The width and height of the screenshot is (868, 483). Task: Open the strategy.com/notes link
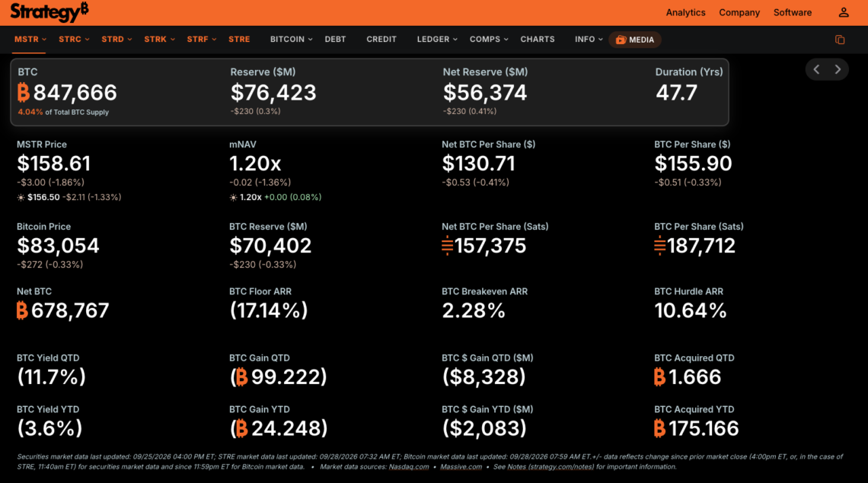click(x=560, y=467)
